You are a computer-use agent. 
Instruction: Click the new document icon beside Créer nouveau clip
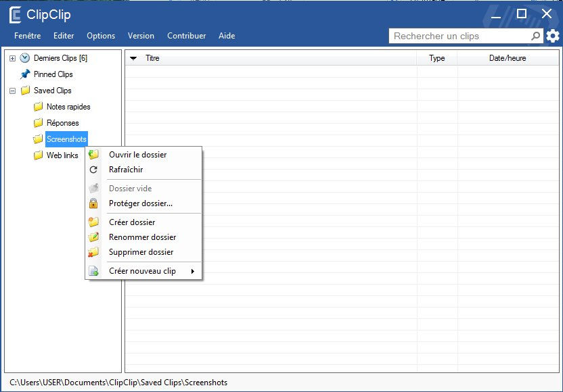93,271
